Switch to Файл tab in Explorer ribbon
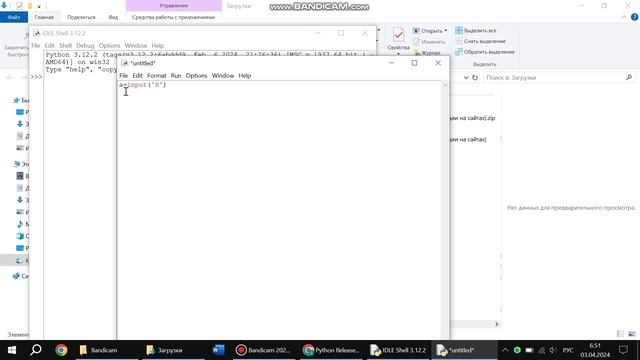The width and height of the screenshot is (640, 360). [x=14, y=17]
